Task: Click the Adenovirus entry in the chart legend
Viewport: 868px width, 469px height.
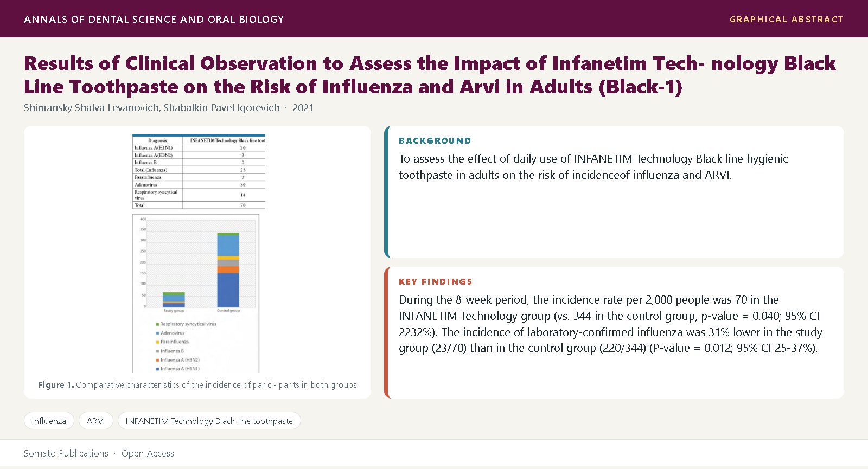Action: [170, 333]
